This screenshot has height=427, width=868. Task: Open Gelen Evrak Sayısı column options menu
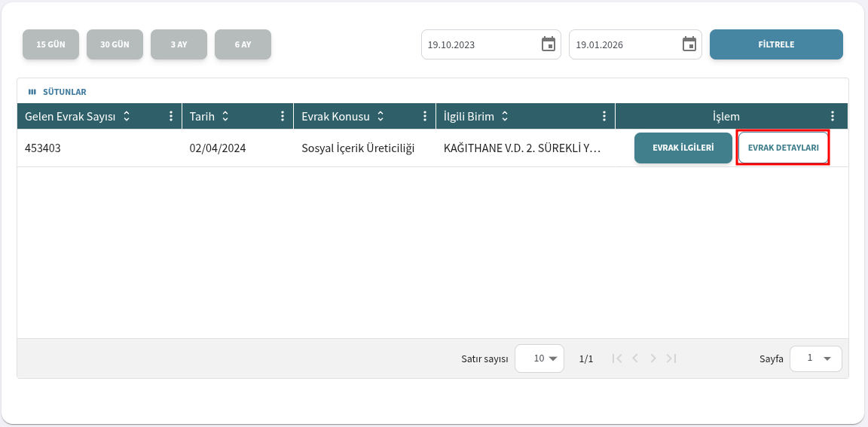pyautogui.click(x=171, y=116)
